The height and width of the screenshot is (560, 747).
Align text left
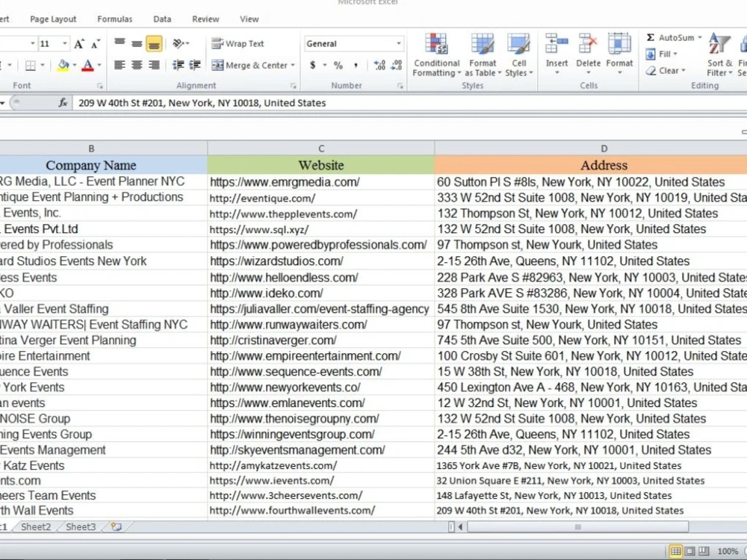[120, 65]
